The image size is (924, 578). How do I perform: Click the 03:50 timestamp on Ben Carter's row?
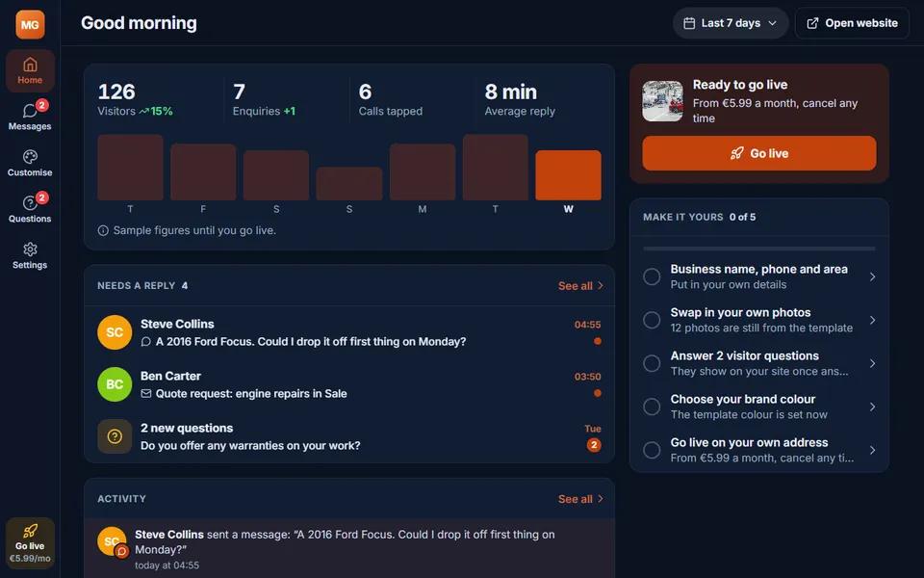click(587, 377)
